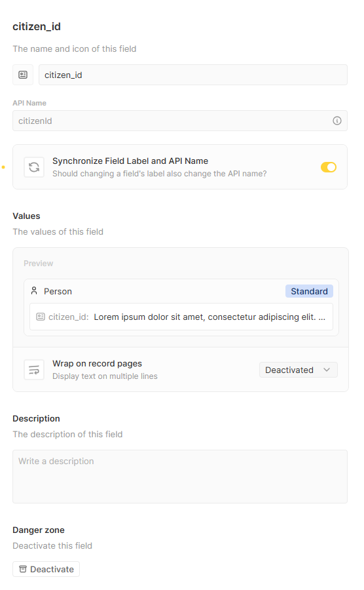Screen dimensions: 364x590
Task: Click the citizen_id ID card icon in preview
Action: (x=41, y=317)
